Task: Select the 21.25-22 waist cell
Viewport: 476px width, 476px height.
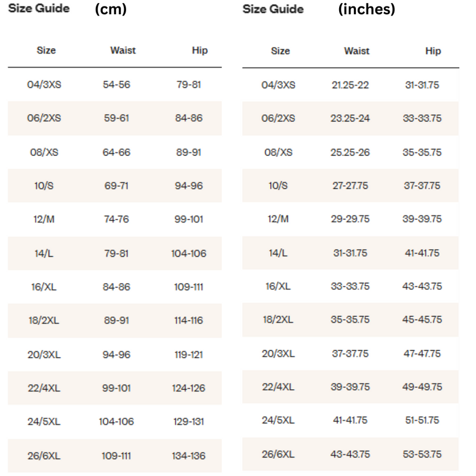Action: coord(350,85)
